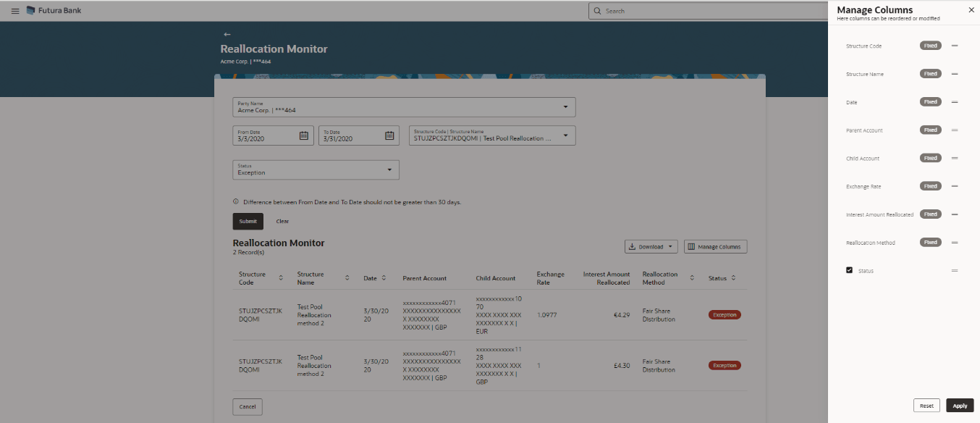
Task: Click the Exception badge in £4.30 row
Action: point(725,366)
